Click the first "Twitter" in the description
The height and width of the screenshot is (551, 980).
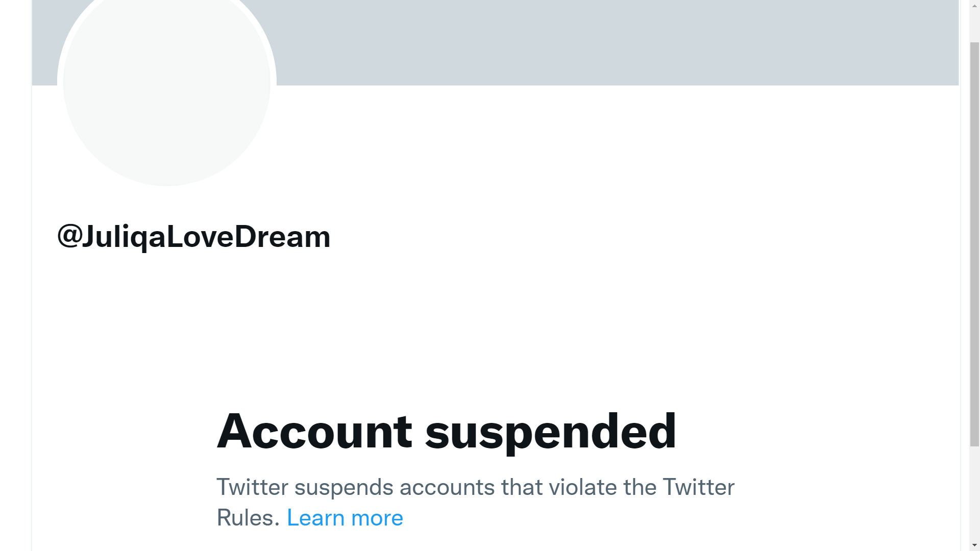click(252, 487)
